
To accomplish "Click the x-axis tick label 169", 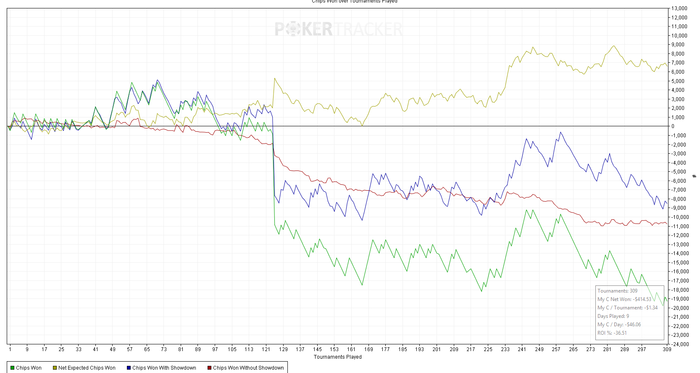I will (x=368, y=350).
